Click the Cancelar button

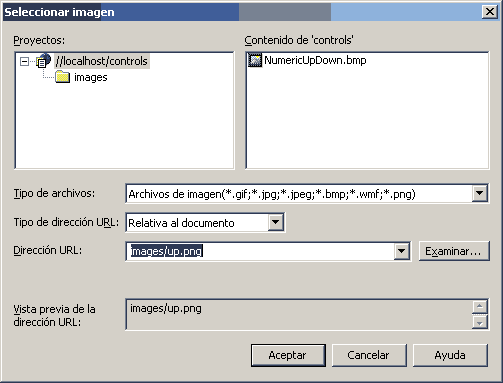coord(369,355)
